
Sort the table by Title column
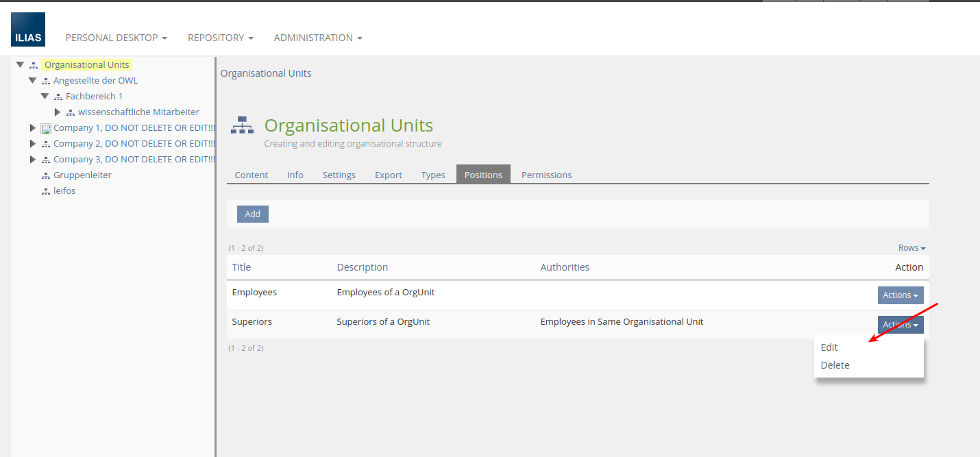coord(241,267)
